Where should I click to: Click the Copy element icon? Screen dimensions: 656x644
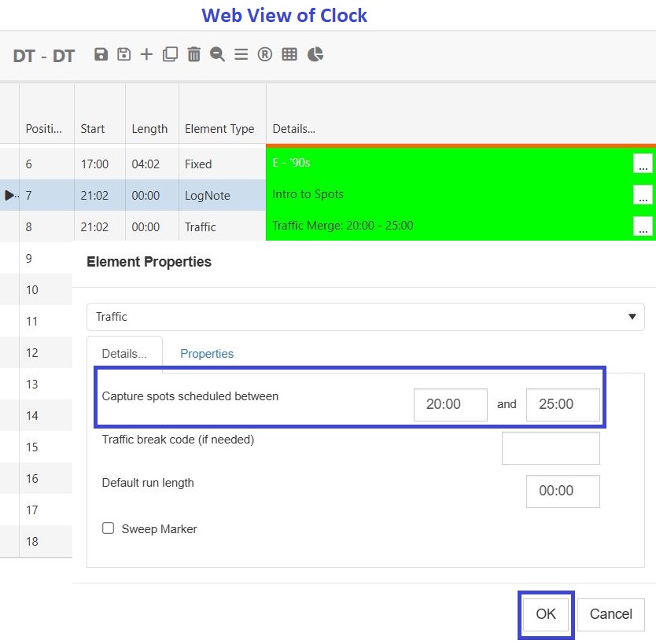(171, 55)
